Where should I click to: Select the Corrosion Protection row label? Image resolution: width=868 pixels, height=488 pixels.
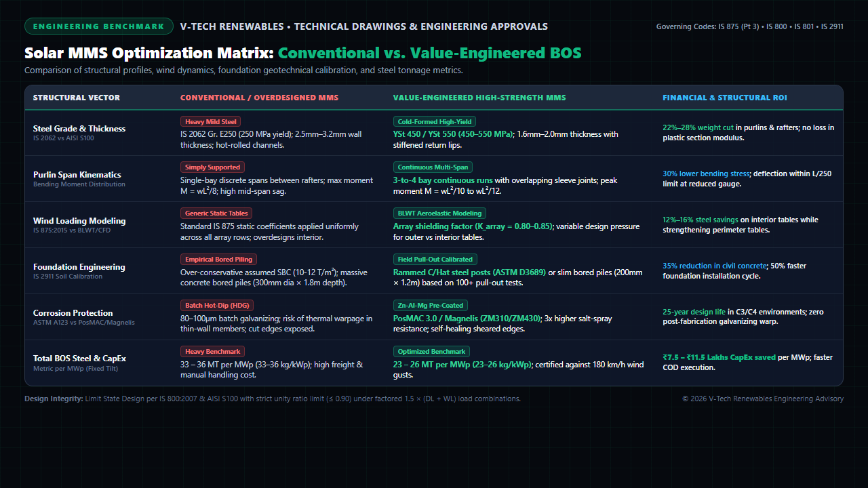[73, 313]
